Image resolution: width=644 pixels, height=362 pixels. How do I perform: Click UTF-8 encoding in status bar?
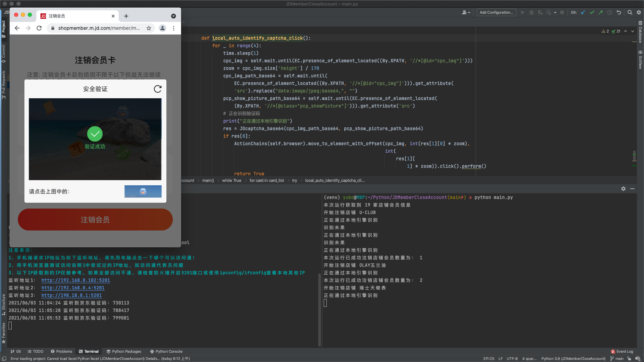(512, 359)
